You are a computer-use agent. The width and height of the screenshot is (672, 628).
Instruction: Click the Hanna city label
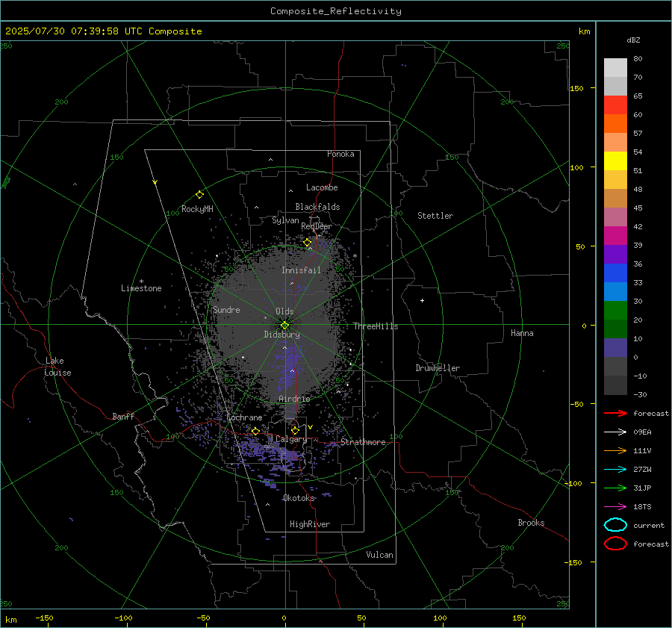point(522,333)
